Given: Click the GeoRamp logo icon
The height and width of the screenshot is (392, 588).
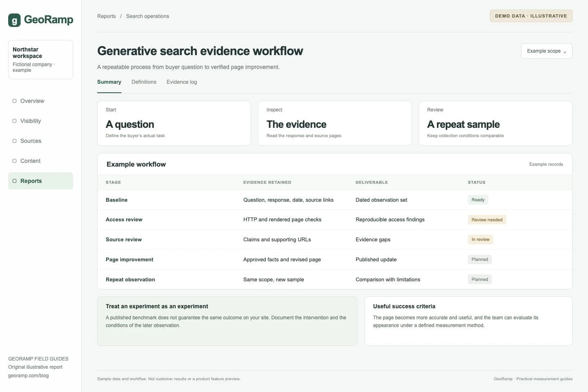Looking at the screenshot, I should (x=14, y=20).
